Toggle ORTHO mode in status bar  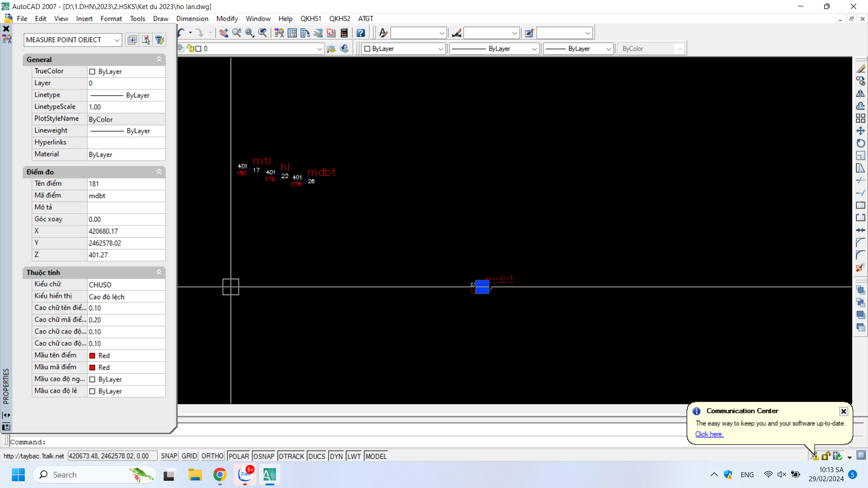[x=212, y=456]
